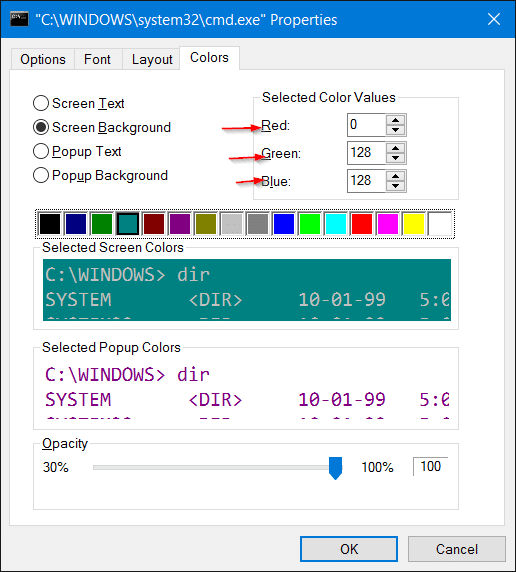516x572 pixels.
Task: Close the Properties dialog window
Action: click(494, 19)
